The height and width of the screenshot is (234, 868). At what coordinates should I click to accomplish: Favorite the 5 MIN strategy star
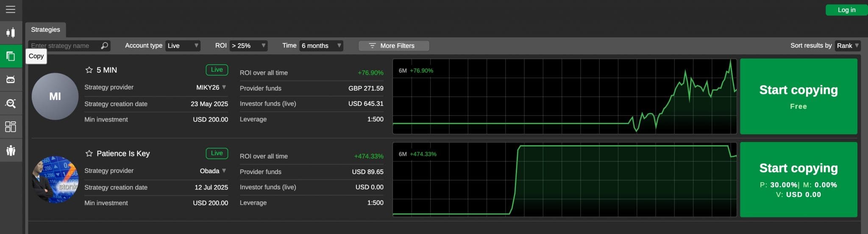89,70
